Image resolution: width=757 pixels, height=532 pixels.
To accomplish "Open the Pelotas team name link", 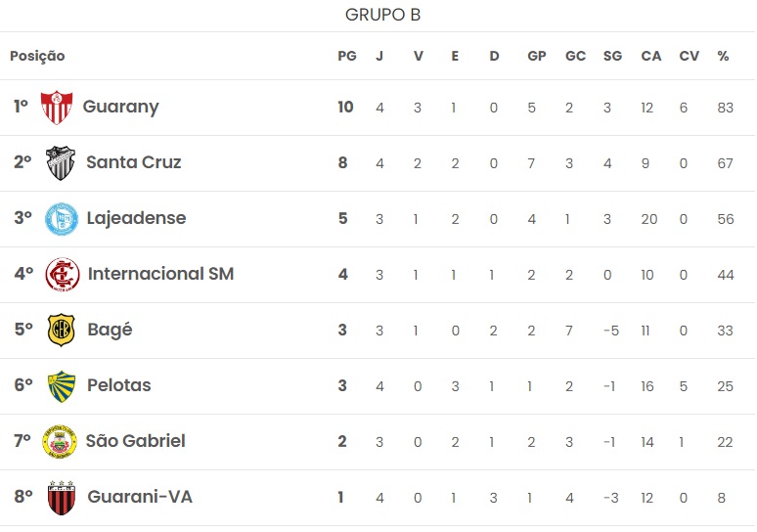I will [x=119, y=385].
